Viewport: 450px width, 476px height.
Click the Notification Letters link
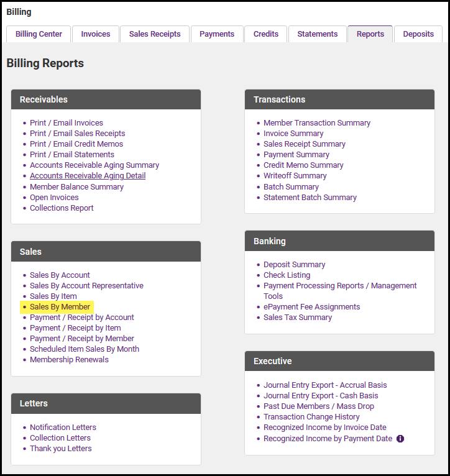click(x=63, y=428)
